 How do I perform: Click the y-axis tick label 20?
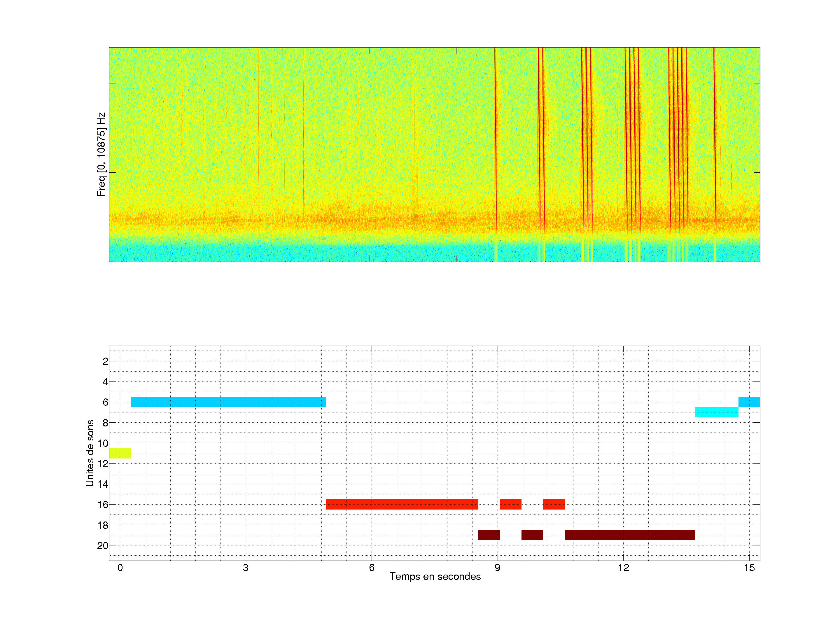(x=103, y=546)
